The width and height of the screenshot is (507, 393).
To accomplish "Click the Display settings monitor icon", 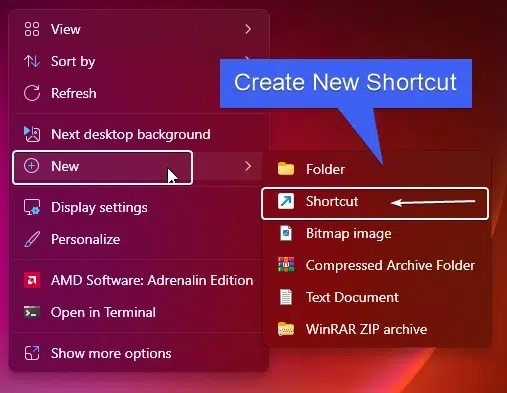I will click(32, 207).
